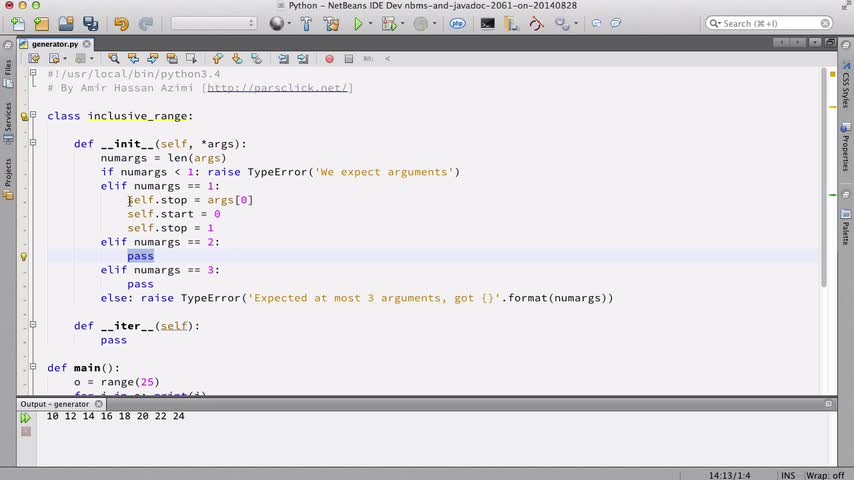Collapse the main function fold
854x480 pixels.
[x=33, y=367]
